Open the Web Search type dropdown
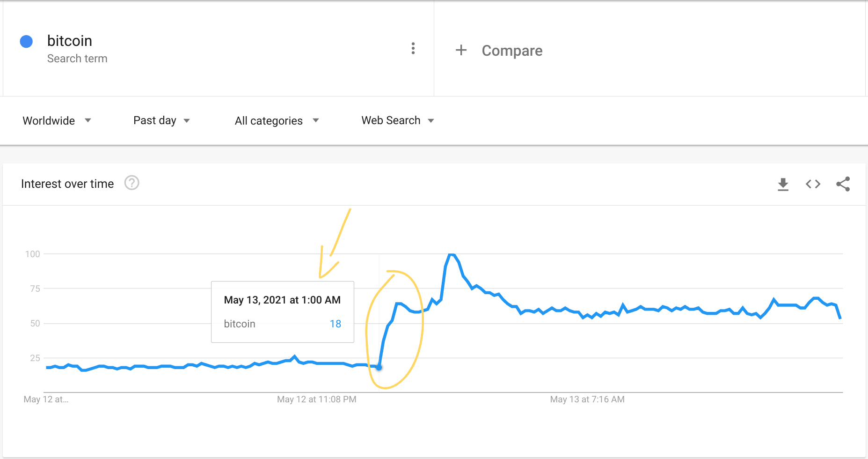Screen dimensions: 868x459 click(x=398, y=121)
